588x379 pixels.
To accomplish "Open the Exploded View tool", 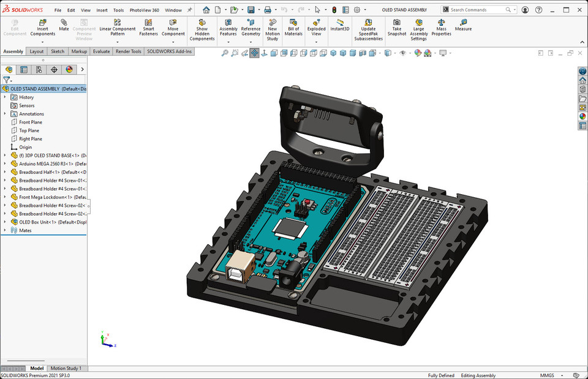I will point(316,27).
